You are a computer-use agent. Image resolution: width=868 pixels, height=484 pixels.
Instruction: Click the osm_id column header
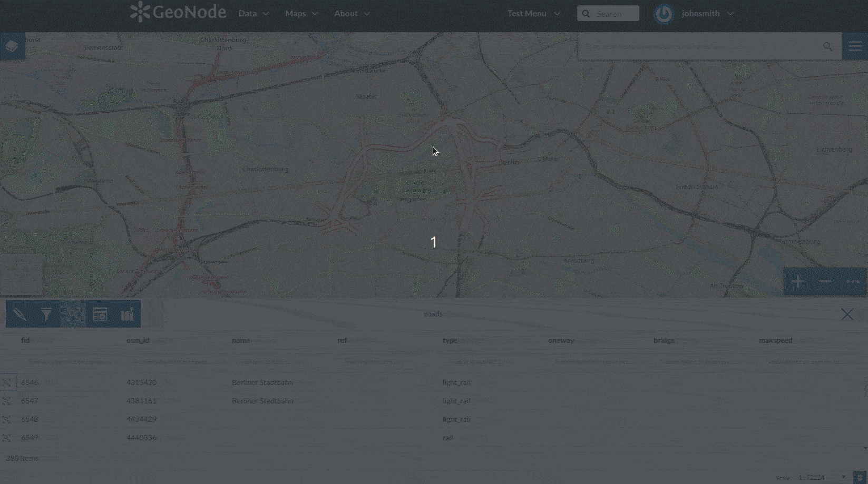138,340
